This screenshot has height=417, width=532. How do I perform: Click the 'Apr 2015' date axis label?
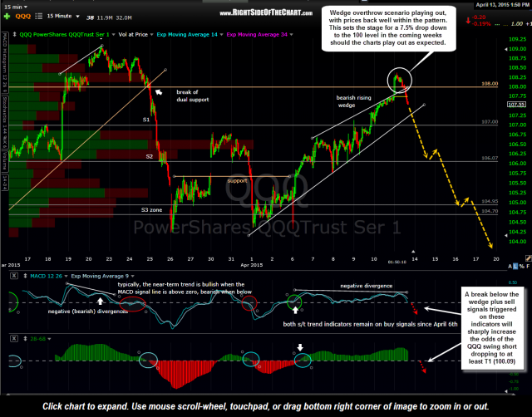[251, 265]
